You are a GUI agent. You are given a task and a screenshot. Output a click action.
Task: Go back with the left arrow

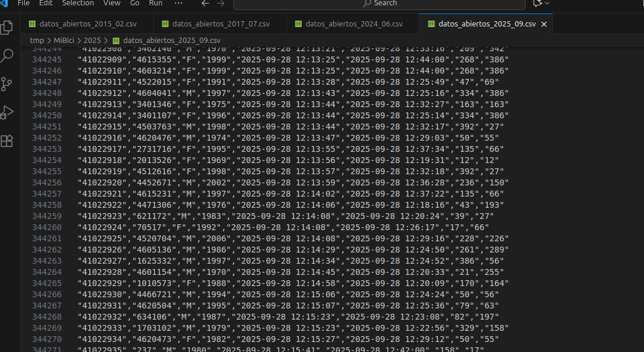[205, 3]
